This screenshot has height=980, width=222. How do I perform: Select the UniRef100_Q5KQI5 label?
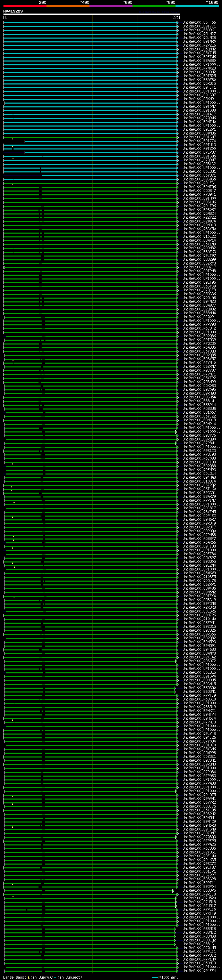199,83
